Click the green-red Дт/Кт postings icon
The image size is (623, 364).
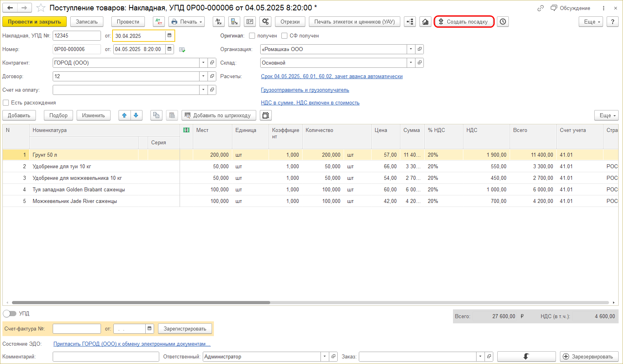tap(159, 22)
